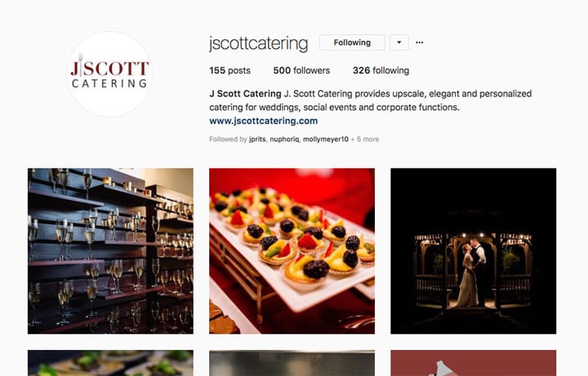This screenshot has width=588, height=376.
Task: Show the + 5 more followers
Action: tap(365, 139)
